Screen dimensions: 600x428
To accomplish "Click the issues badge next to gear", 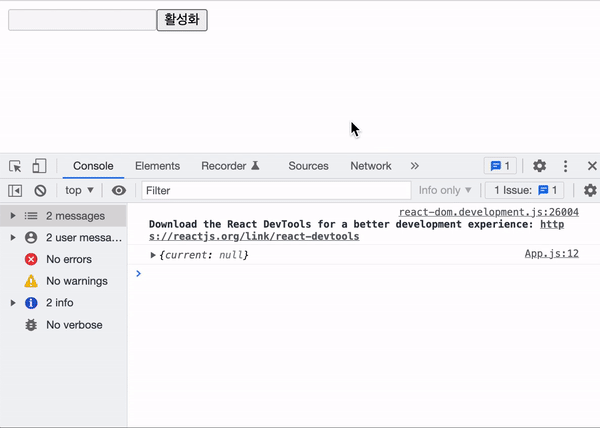I will coord(500,166).
